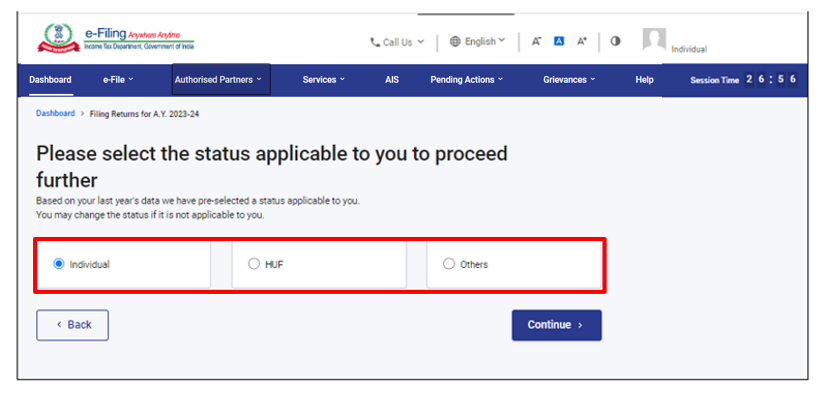Increase font size with A+ icon
824x399 pixels.
(x=582, y=41)
